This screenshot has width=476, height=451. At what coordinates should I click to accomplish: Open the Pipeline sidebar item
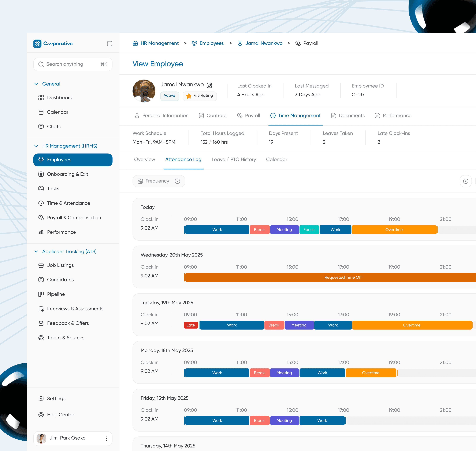[x=56, y=294]
